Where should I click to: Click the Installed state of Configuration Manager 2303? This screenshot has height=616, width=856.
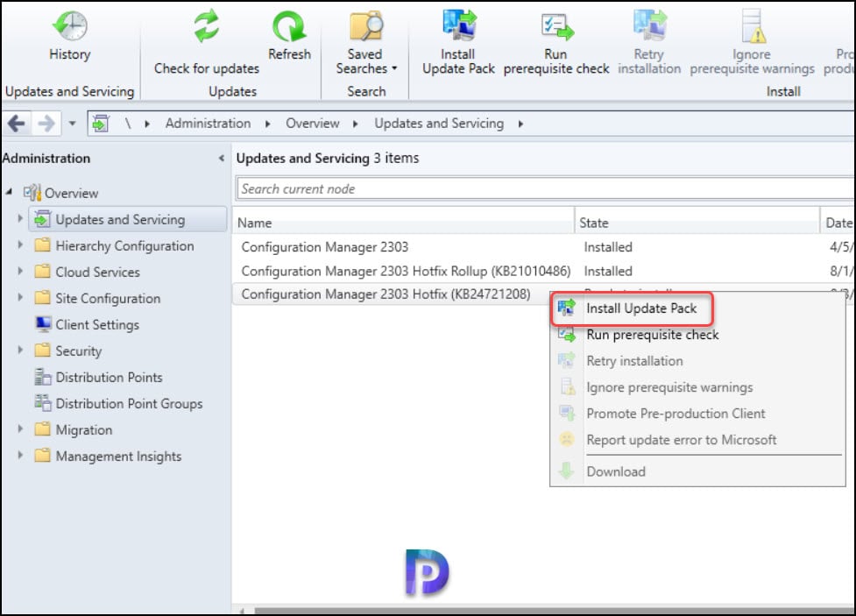pos(608,247)
